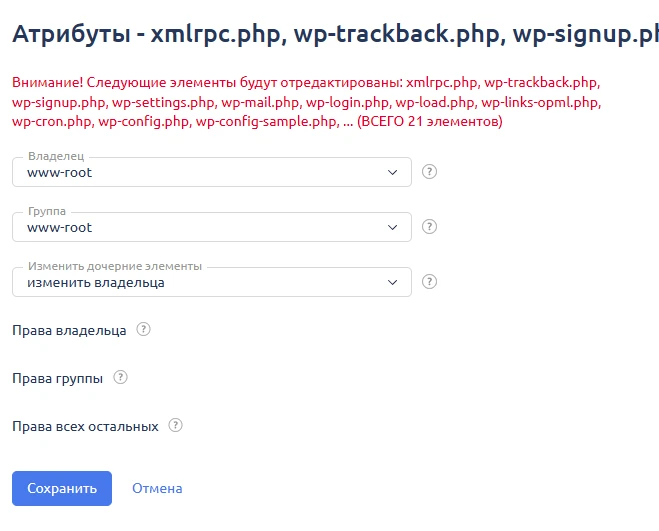
Task: Show help tooltip for Права владельца
Action: [x=143, y=330]
